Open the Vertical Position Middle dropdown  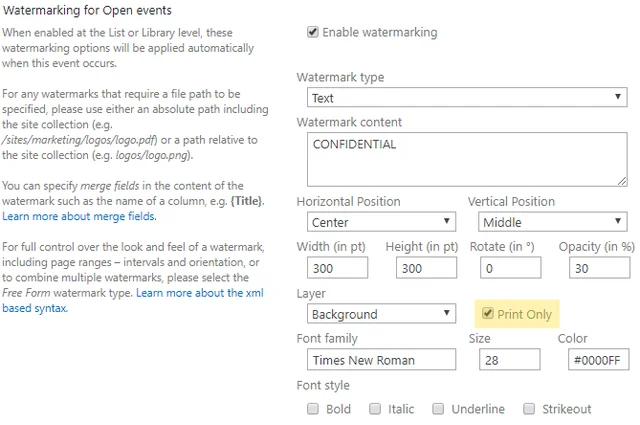pyautogui.click(x=553, y=222)
